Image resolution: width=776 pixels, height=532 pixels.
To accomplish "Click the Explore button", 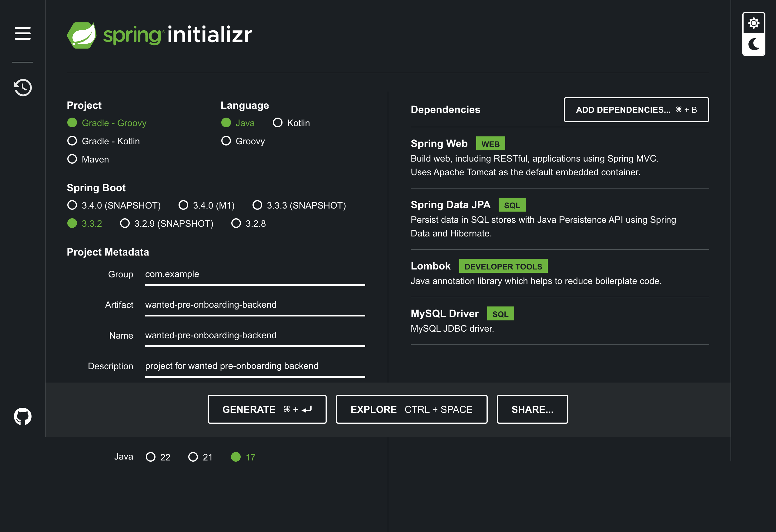I will coord(411,409).
